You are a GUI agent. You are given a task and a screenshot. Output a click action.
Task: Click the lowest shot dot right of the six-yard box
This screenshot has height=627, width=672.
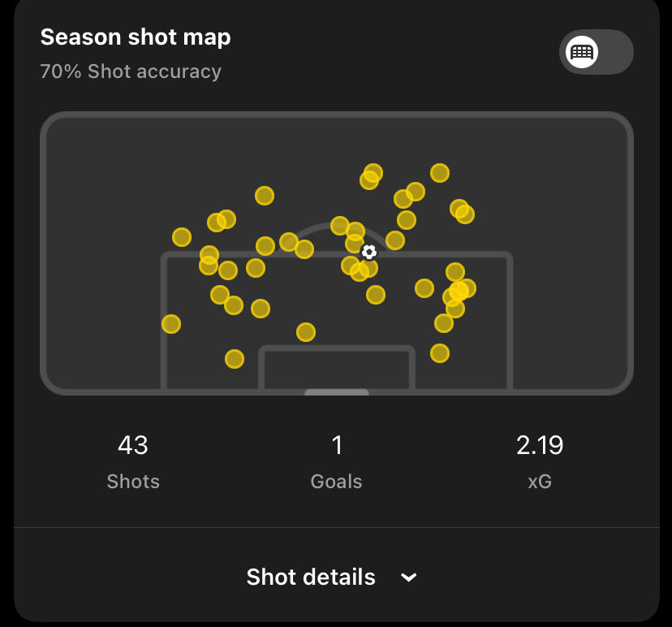[439, 352]
